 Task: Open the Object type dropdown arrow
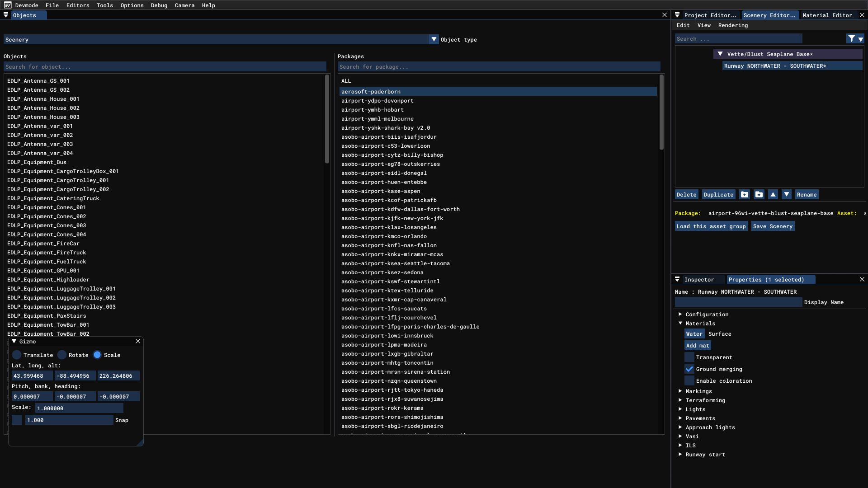point(434,39)
